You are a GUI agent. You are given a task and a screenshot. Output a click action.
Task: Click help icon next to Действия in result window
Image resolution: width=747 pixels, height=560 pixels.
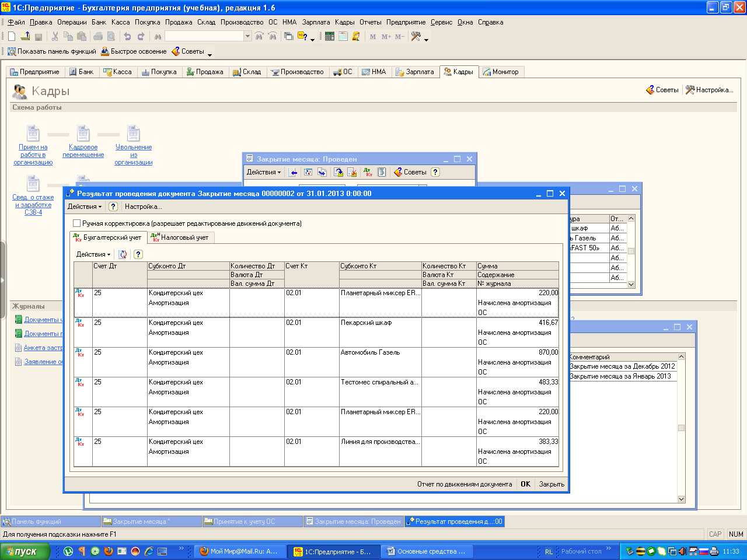pos(113,206)
